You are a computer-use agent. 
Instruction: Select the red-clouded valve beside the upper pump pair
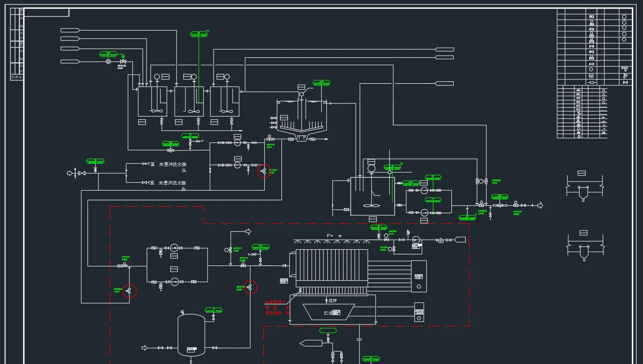tap(263, 171)
